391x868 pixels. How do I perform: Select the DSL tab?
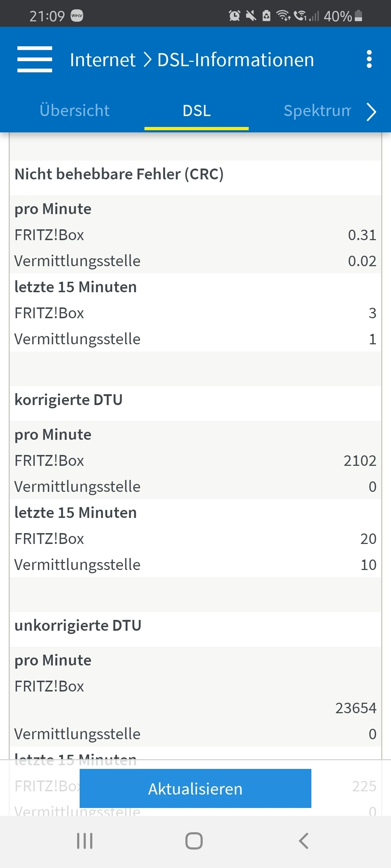tap(197, 111)
